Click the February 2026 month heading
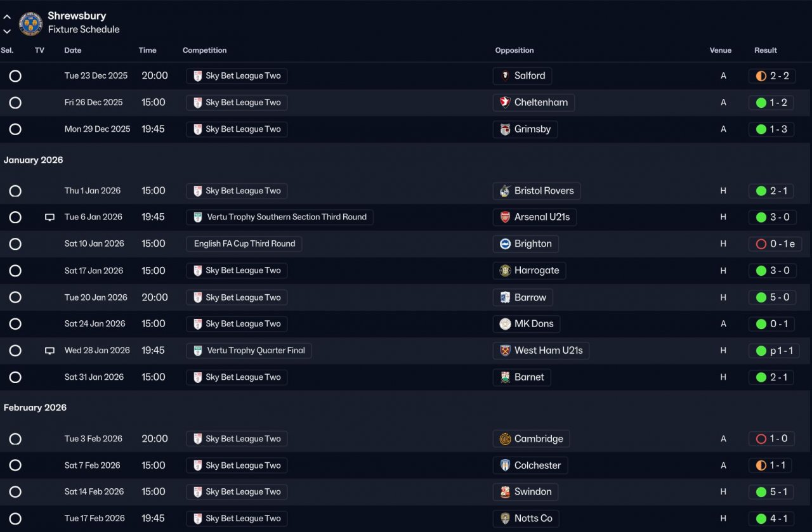This screenshot has height=532, width=812. (x=35, y=408)
